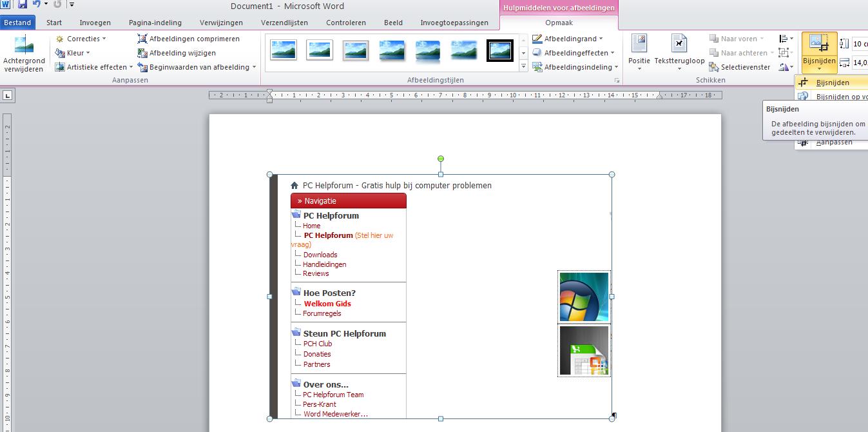Open the Undo history dropdown arrow
868x432 pixels.
(46, 5)
